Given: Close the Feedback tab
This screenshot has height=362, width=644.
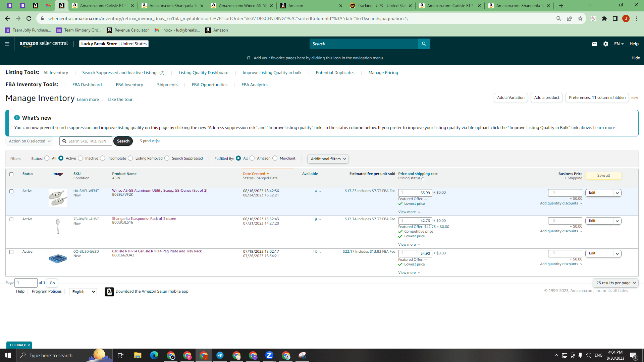Looking at the screenshot, I should click(29, 345).
